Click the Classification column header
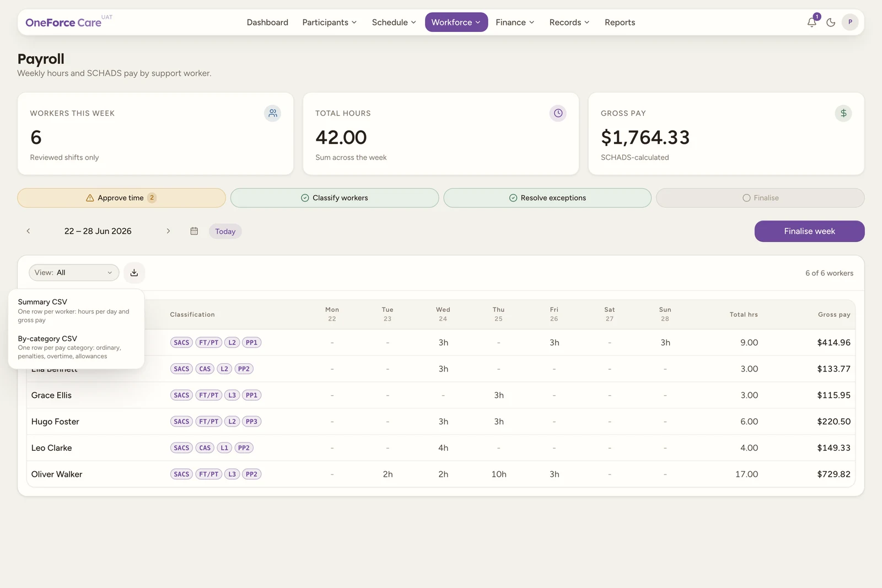Screen dimensions: 882x588 [x=192, y=315]
